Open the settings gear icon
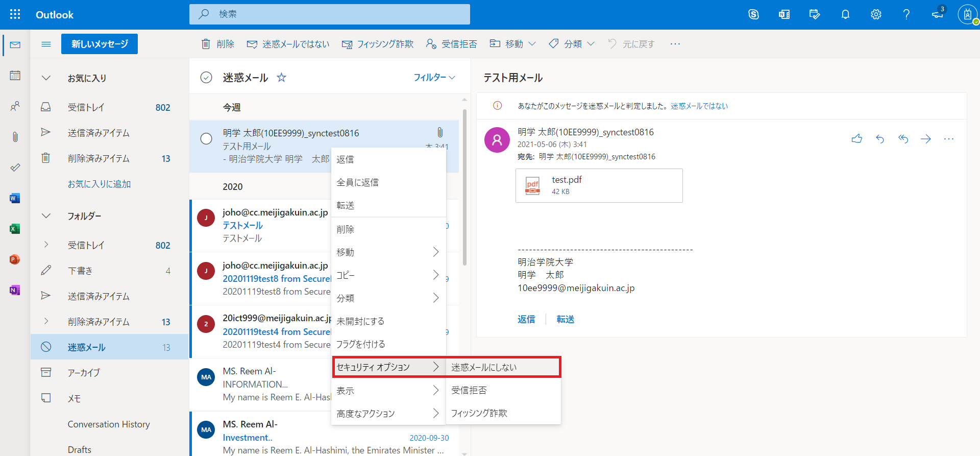 (876, 14)
